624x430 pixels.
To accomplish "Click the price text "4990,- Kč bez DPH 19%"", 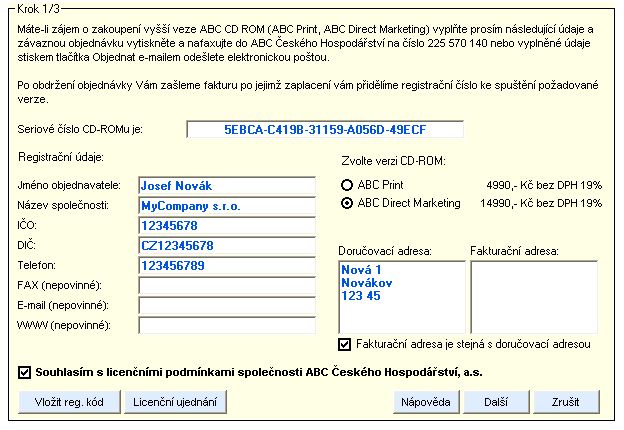I will (544, 185).
